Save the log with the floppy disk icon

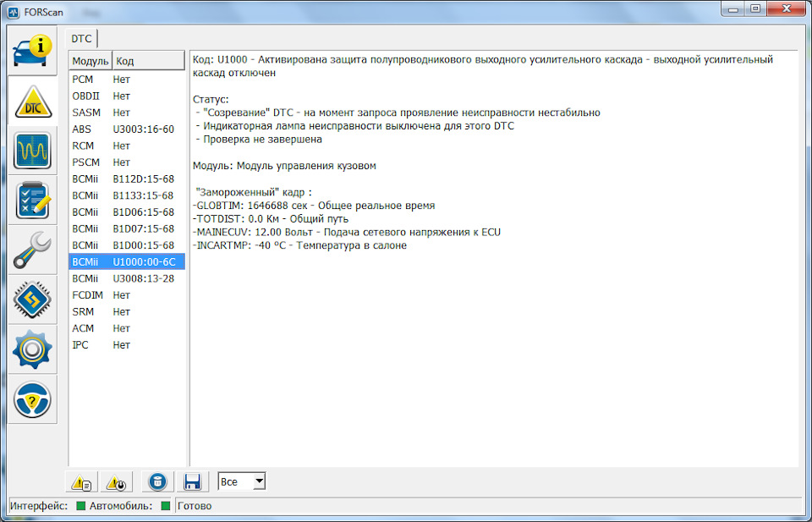[192, 482]
